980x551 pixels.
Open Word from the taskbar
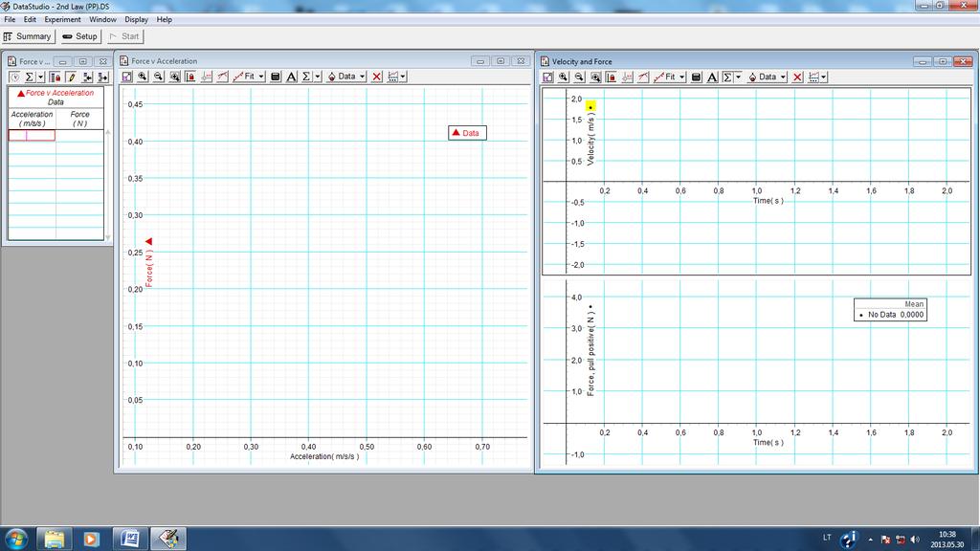pos(130,539)
